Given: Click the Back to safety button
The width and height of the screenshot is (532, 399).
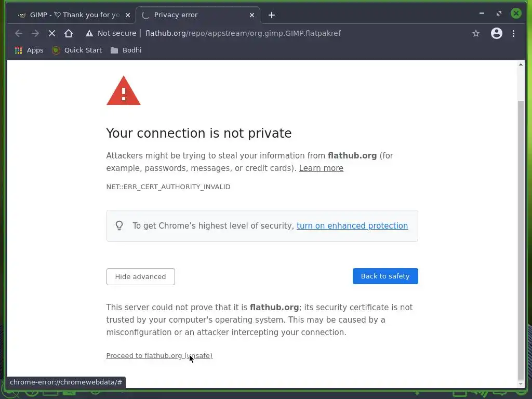Looking at the screenshot, I should click(385, 276).
